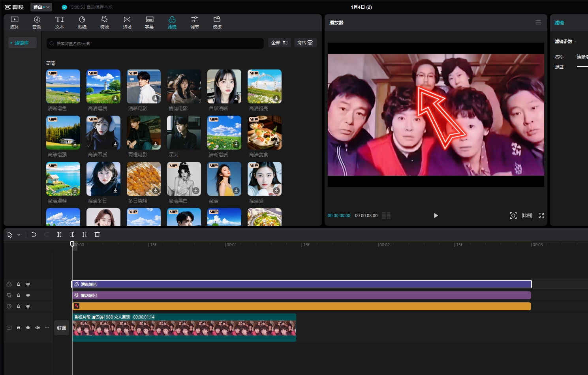Open the 模板 templates panel
The width and height of the screenshot is (588, 375).
217,22
